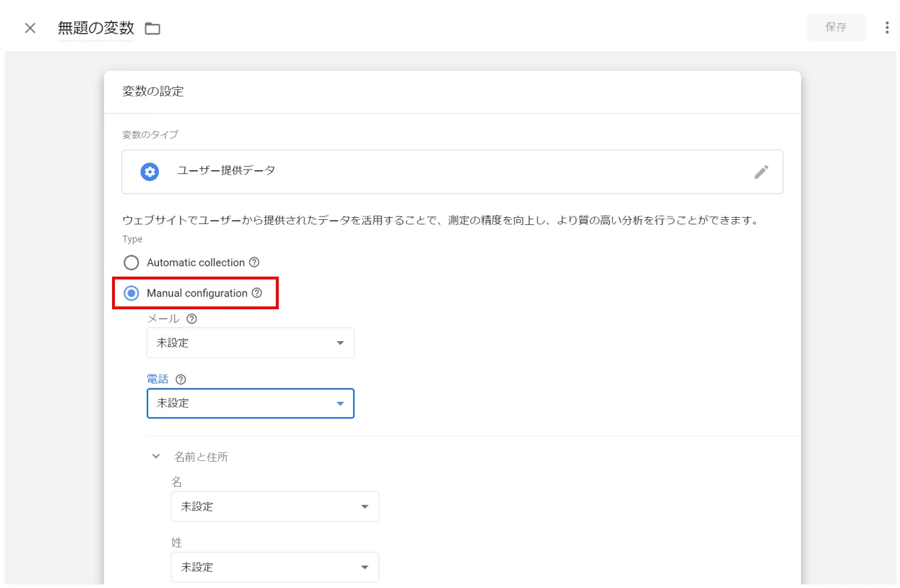Open the help icon next to Manual configuration
Image resolution: width=900 pixels, height=588 pixels.
click(256, 293)
